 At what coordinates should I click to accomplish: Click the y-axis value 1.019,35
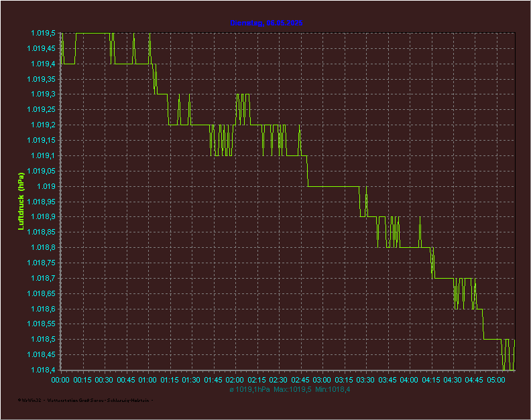tap(42, 79)
